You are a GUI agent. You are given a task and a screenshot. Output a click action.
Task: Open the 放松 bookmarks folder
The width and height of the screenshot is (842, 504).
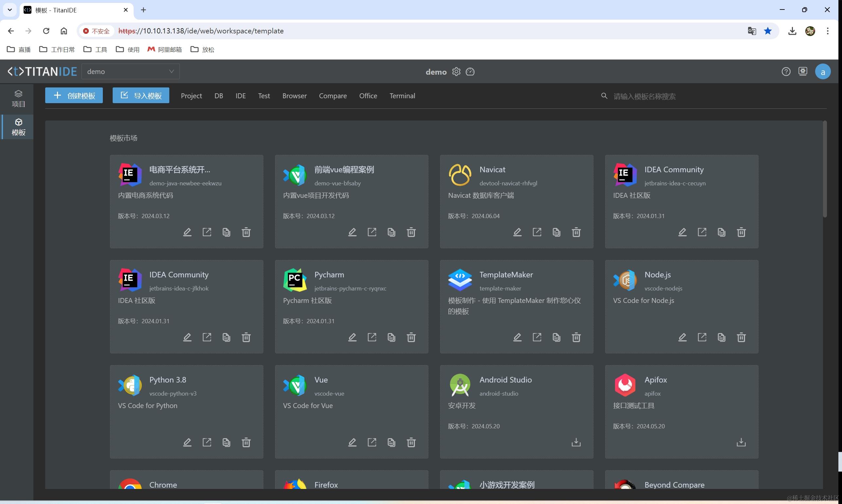tap(202, 49)
